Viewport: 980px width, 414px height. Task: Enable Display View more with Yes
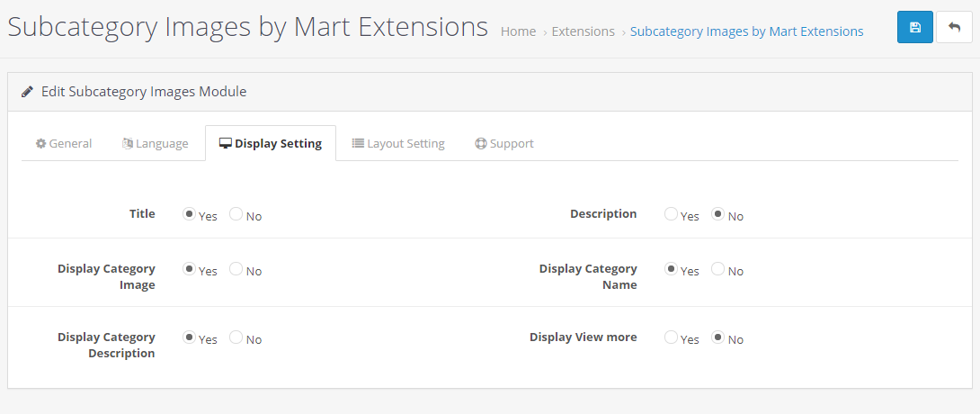click(671, 337)
